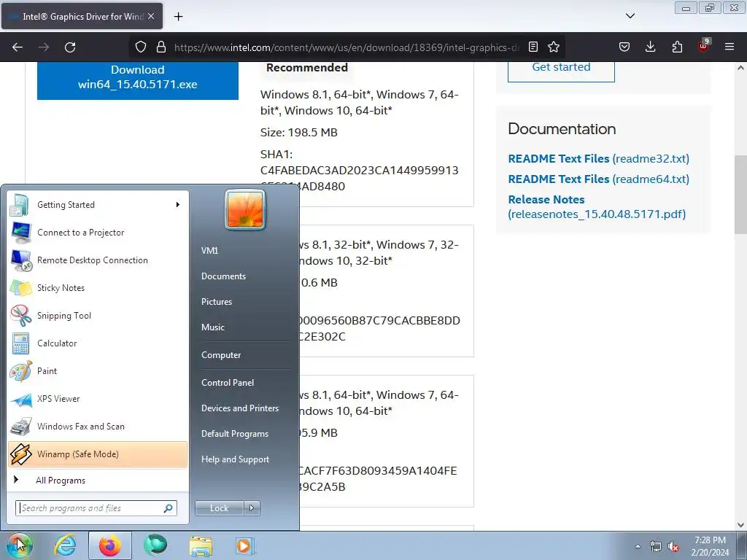This screenshot has width=747, height=560.
Task: Click the Lock button
Action: (x=219, y=508)
